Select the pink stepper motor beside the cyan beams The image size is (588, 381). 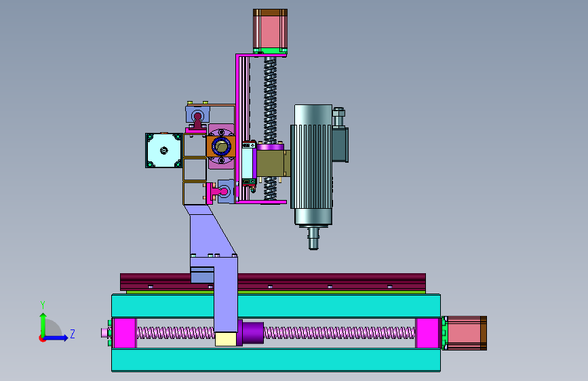point(464,333)
